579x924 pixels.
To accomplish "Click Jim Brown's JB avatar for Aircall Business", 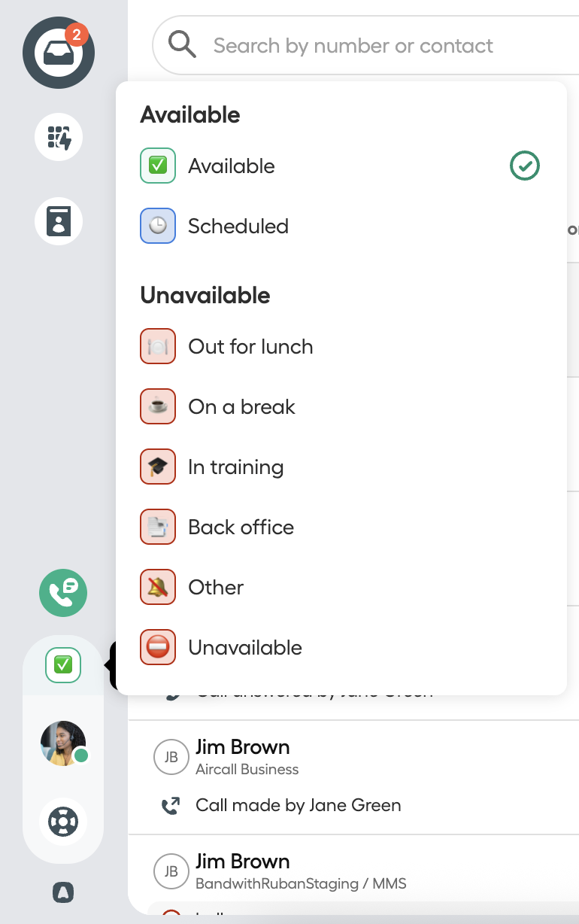I will tap(171, 757).
